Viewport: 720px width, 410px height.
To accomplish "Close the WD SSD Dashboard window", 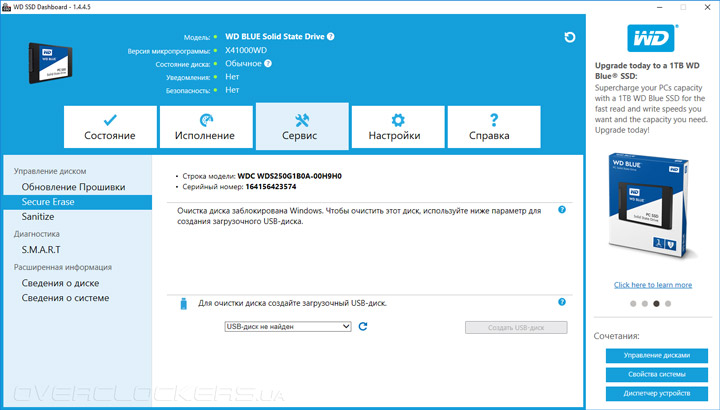I will point(708,7).
